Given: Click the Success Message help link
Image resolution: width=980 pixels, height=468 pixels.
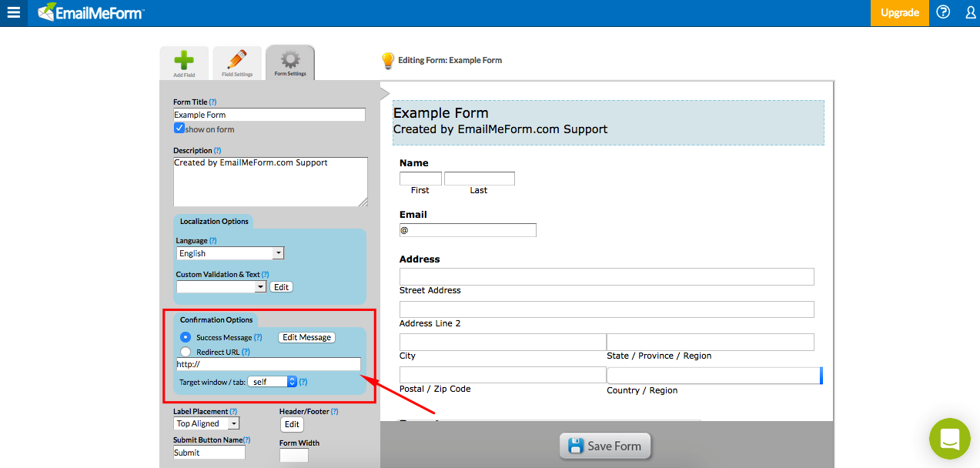Looking at the screenshot, I should [x=259, y=337].
